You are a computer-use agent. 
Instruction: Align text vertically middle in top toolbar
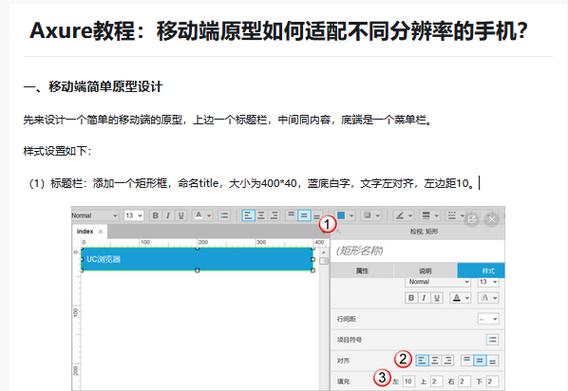(304, 216)
